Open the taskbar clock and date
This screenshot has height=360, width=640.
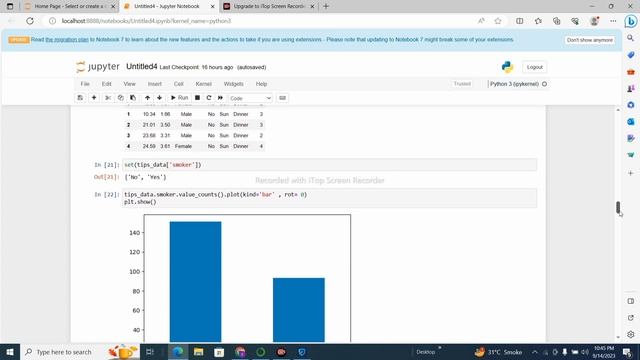[604, 352]
